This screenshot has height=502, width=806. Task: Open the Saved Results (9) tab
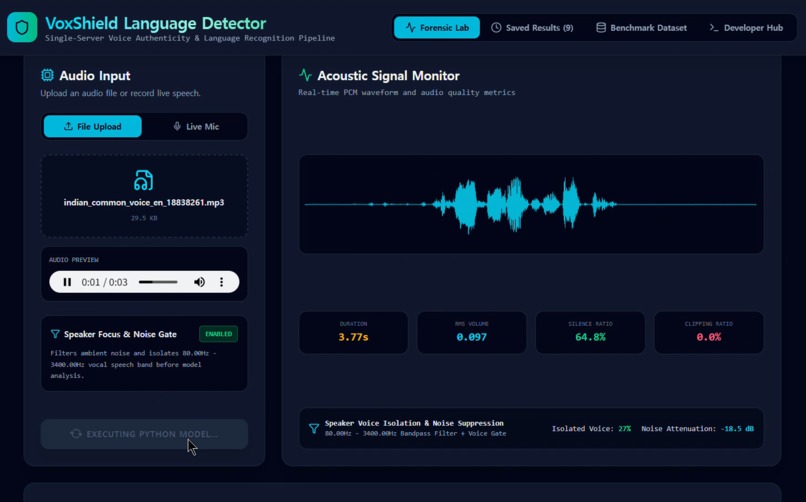[532, 28]
